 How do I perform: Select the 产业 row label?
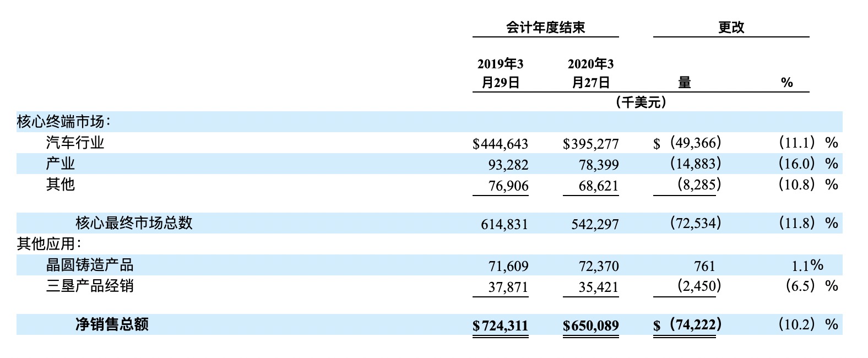(60, 164)
